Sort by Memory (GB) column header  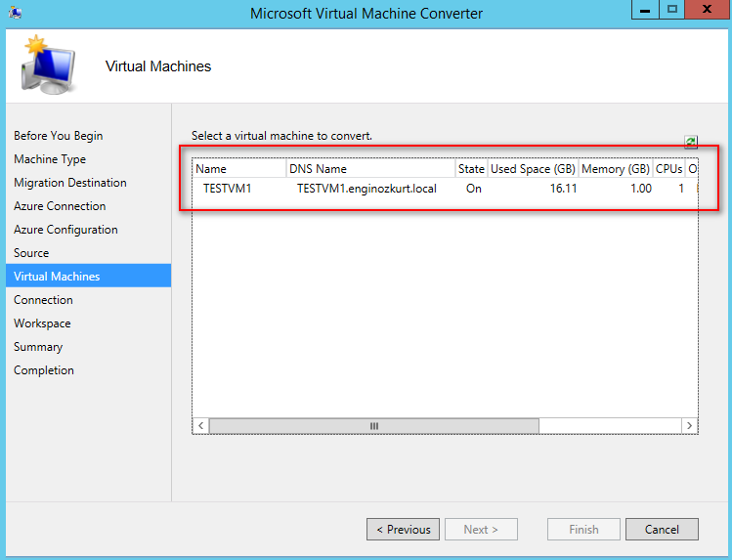coord(616,168)
